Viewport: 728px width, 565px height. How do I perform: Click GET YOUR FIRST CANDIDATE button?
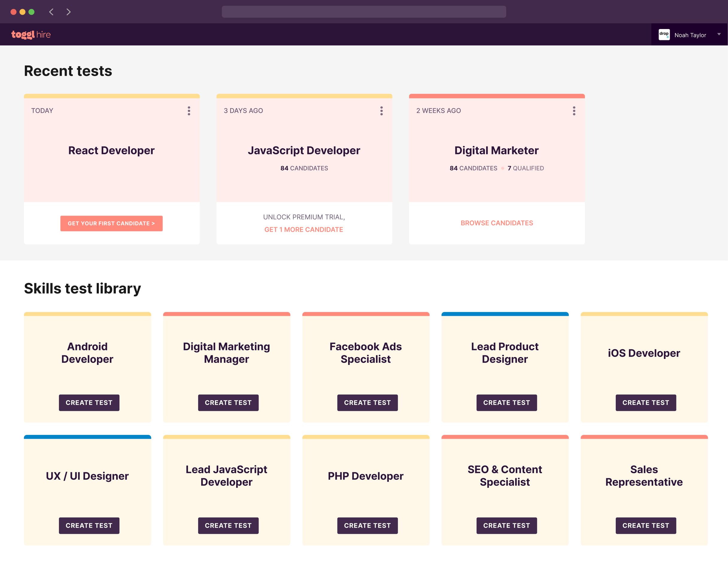pos(112,223)
